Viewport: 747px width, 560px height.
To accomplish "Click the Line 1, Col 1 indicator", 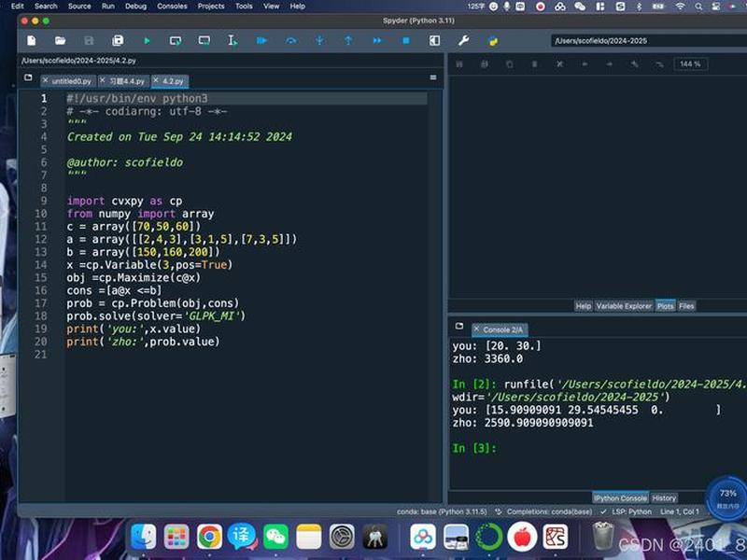I will coord(680,511).
